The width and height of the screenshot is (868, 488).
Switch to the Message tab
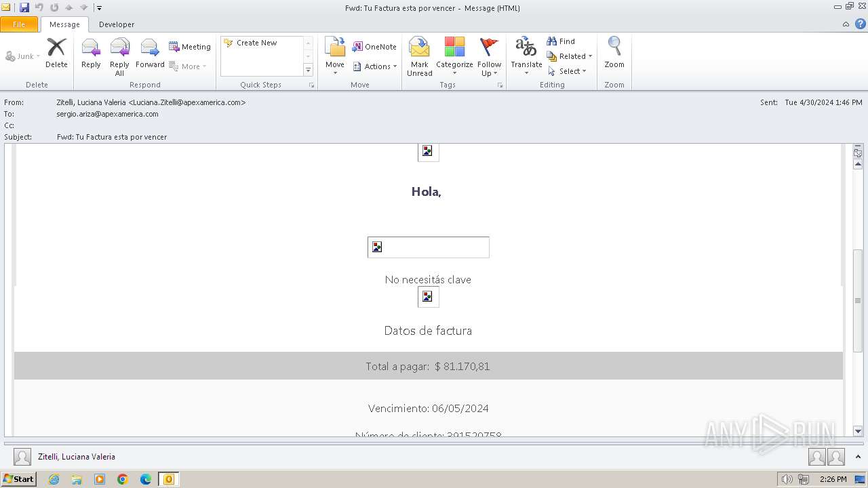(64, 24)
